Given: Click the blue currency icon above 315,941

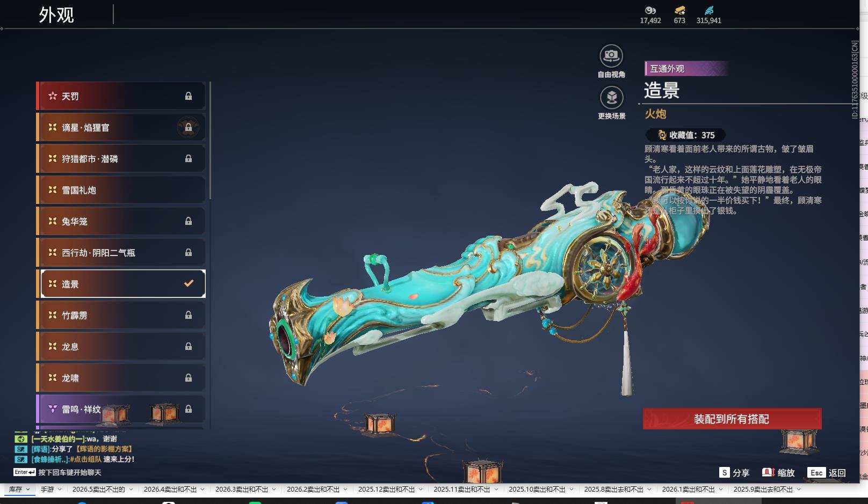Looking at the screenshot, I should (x=709, y=10).
